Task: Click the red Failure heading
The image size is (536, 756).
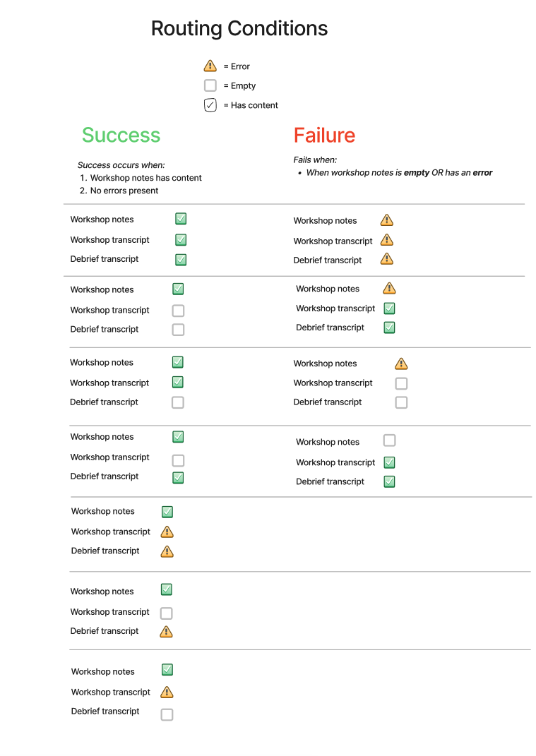Action: click(324, 135)
